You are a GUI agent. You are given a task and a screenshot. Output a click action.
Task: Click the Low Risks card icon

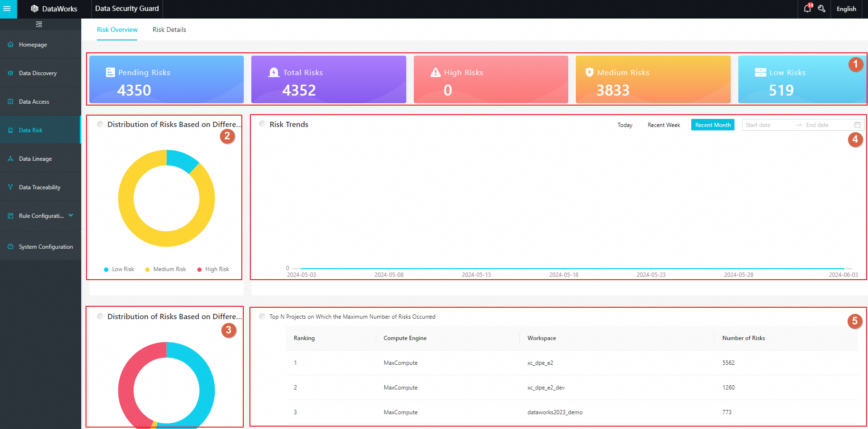click(x=761, y=72)
